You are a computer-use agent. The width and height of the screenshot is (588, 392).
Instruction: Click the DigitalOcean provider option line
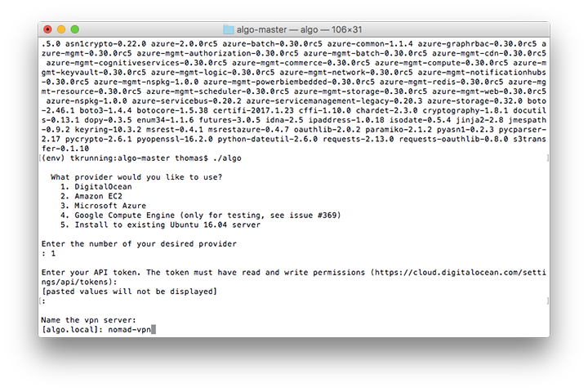96,186
